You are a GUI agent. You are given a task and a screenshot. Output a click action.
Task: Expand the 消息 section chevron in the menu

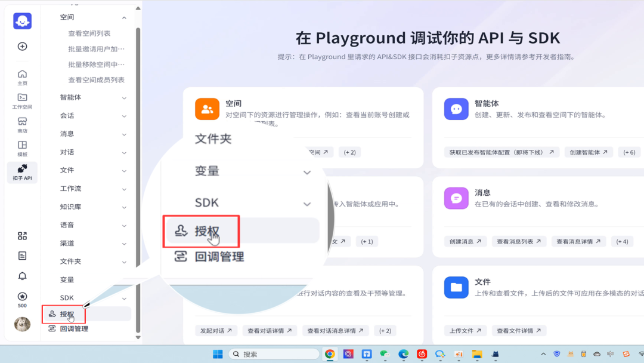[124, 134]
